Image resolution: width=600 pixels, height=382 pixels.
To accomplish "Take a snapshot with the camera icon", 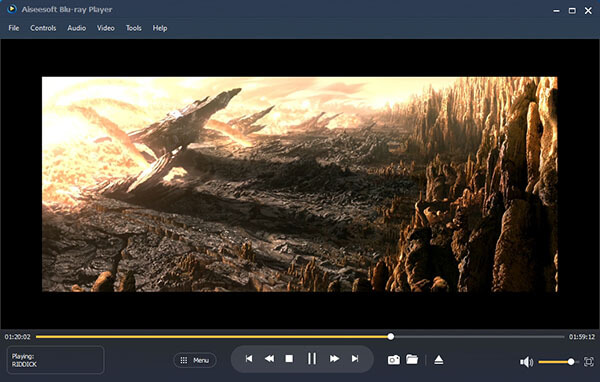I will pos(394,360).
